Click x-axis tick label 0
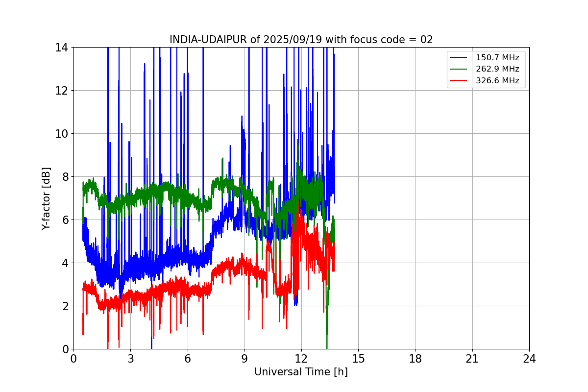 tap(73, 359)
